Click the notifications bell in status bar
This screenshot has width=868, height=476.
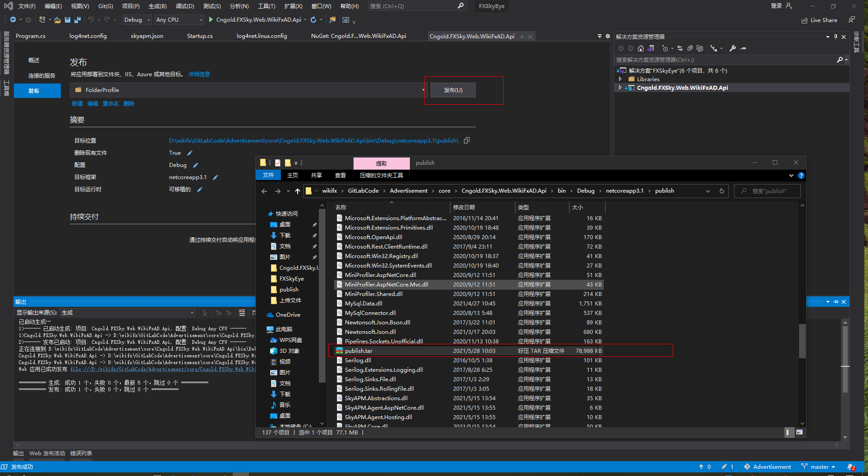(851, 467)
